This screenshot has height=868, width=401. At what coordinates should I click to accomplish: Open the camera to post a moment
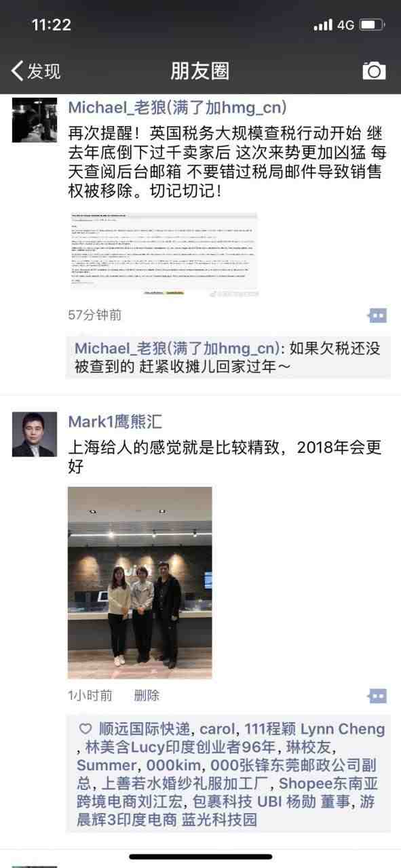(x=374, y=71)
